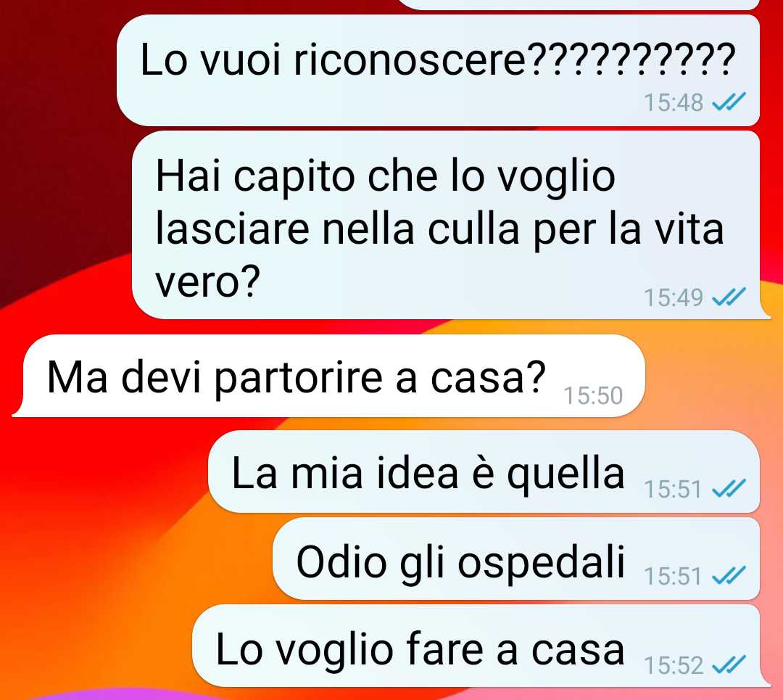Tap the words 'culla per la vita'
The image size is (783, 700).
pyautogui.click(x=576, y=230)
